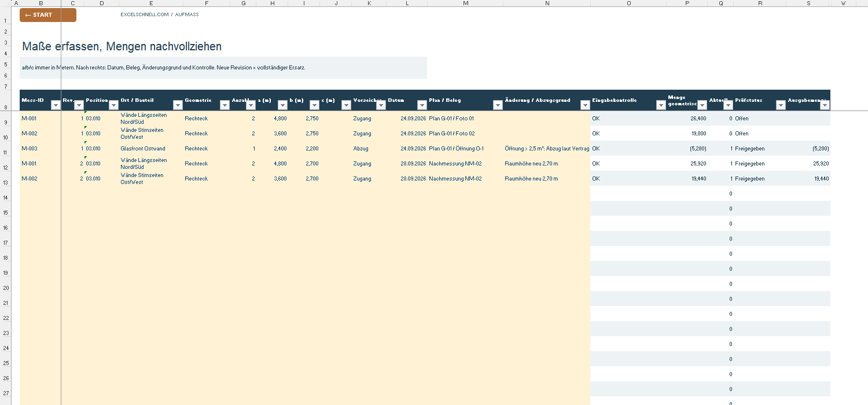Screen dimensions: 868x405
Task: Select the 19,800 Menge geometrisch cell
Action: coord(687,134)
